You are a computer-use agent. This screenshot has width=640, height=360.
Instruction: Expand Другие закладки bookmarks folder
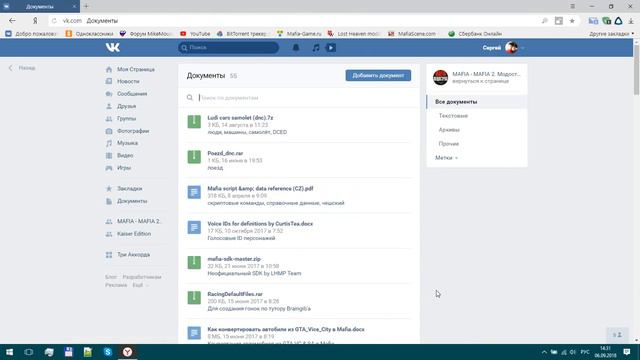click(611, 34)
